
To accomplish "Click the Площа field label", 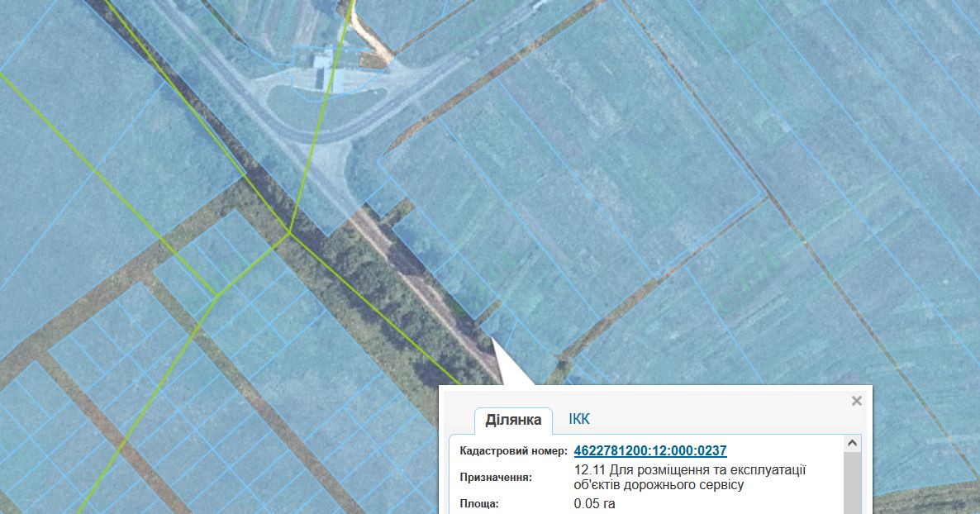I will point(480,504).
